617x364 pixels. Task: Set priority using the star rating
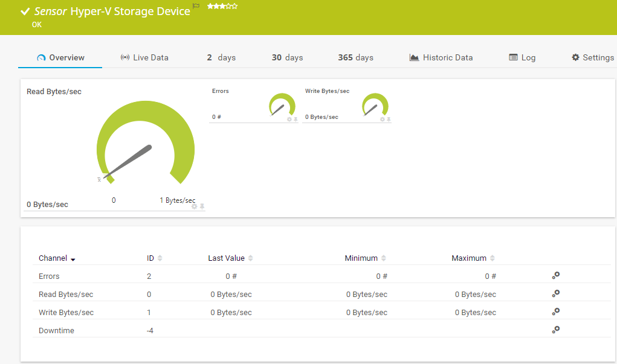coord(222,6)
